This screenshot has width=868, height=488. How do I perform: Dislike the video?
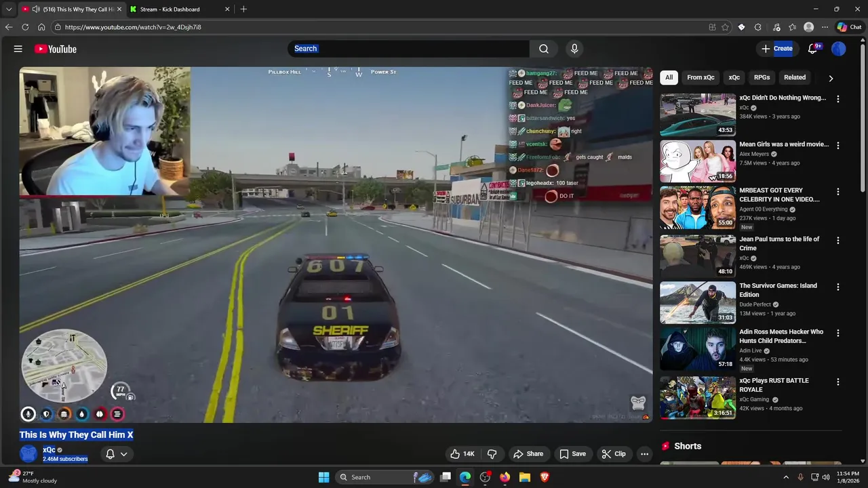point(492,454)
